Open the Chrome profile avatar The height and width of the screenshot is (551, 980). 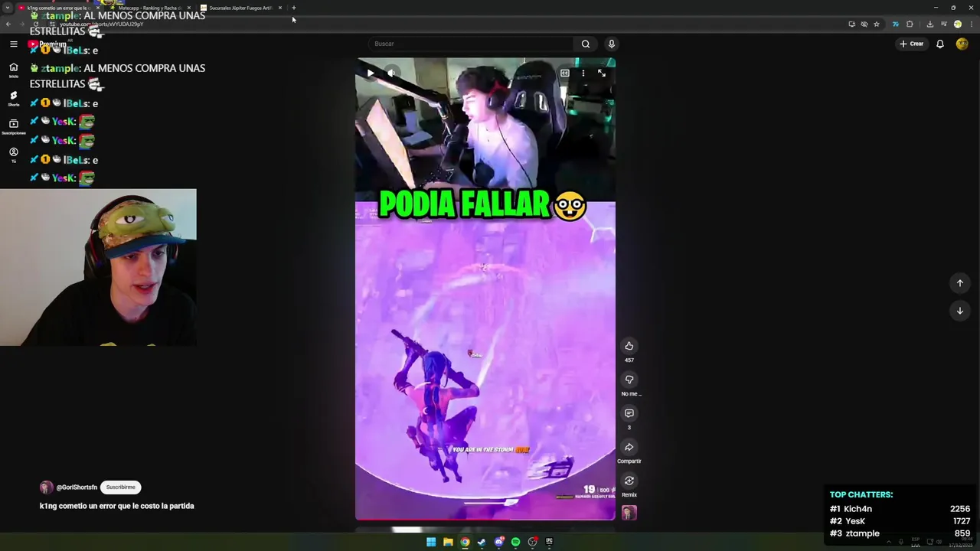(958, 24)
